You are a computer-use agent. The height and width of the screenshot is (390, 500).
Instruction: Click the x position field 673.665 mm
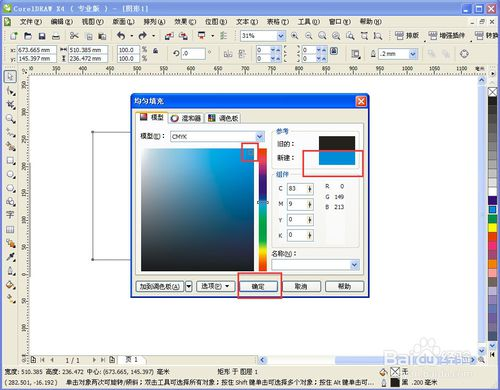[37, 50]
